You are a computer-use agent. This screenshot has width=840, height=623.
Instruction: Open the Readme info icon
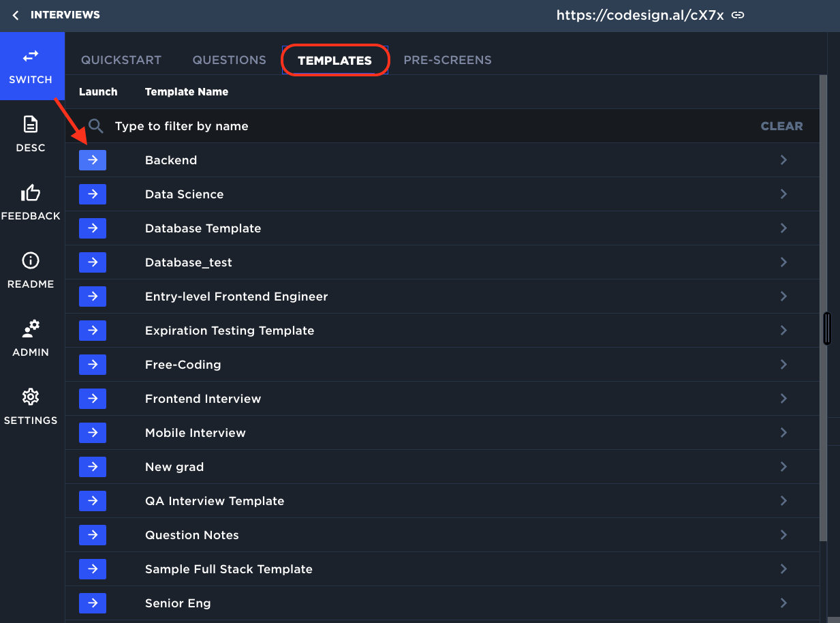click(x=31, y=261)
